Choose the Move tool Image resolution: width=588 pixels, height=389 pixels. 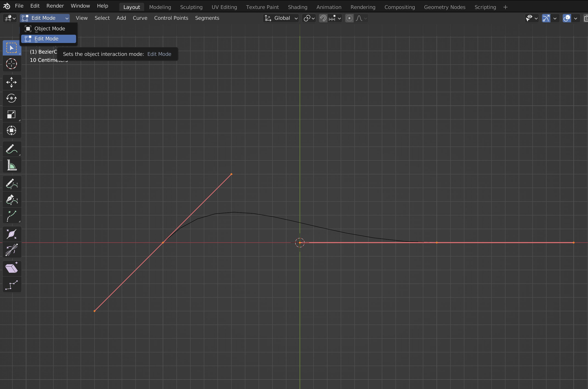12,82
